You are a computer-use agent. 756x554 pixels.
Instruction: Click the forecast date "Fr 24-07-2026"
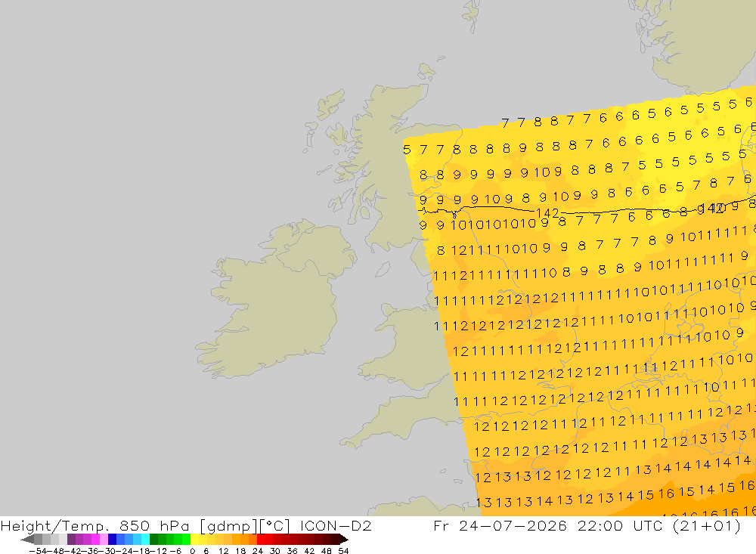[x=500, y=525]
